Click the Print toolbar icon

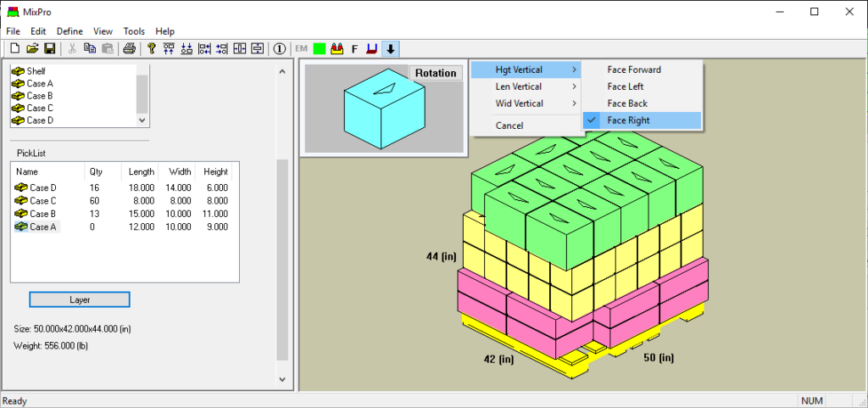tap(129, 48)
